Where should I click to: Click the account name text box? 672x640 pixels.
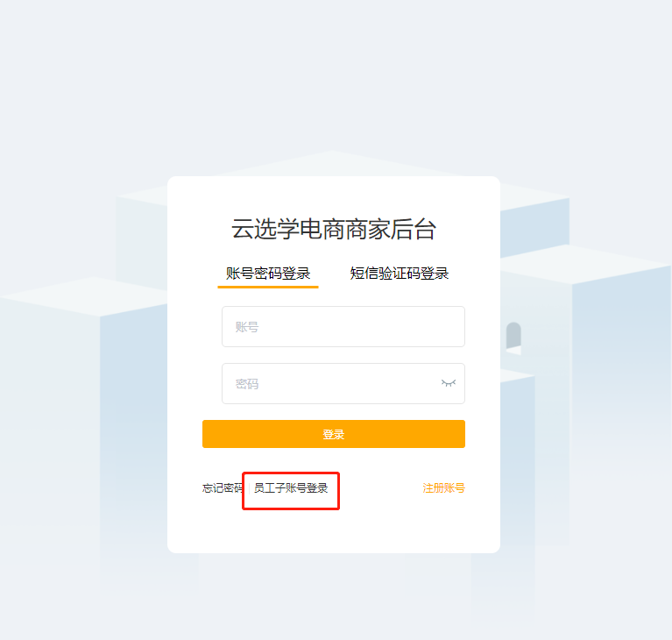click(343, 326)
